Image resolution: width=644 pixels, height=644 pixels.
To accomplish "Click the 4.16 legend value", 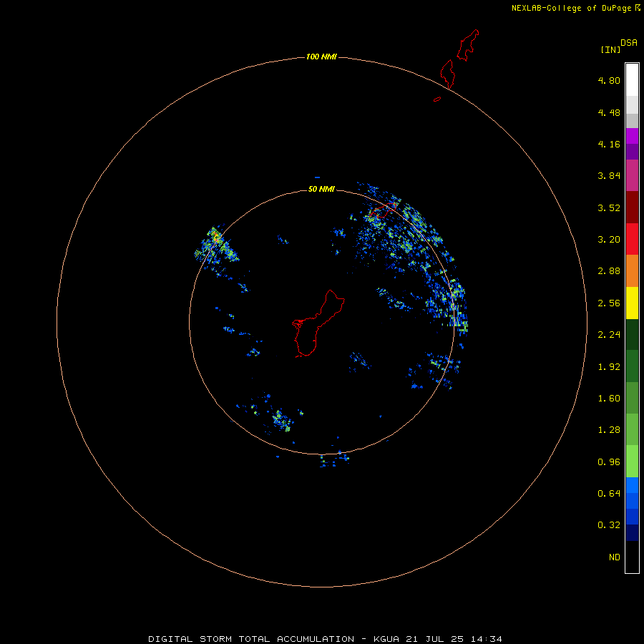I will (x=609, y=144).
